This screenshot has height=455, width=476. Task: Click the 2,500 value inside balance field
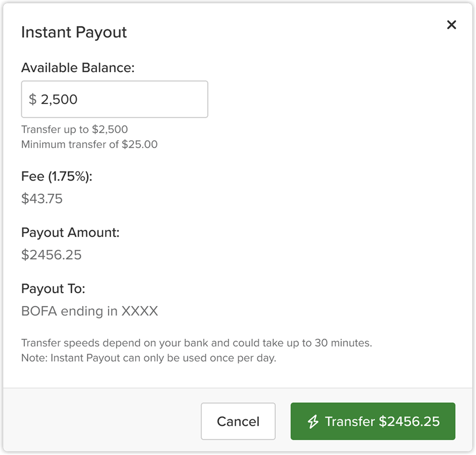[59, 99]
